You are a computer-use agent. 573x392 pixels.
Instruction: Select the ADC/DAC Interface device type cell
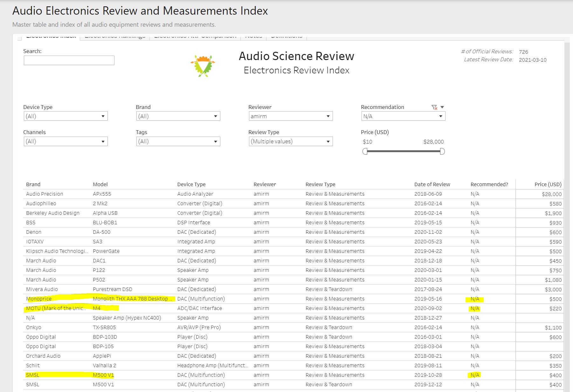click(x=200, y=308)
